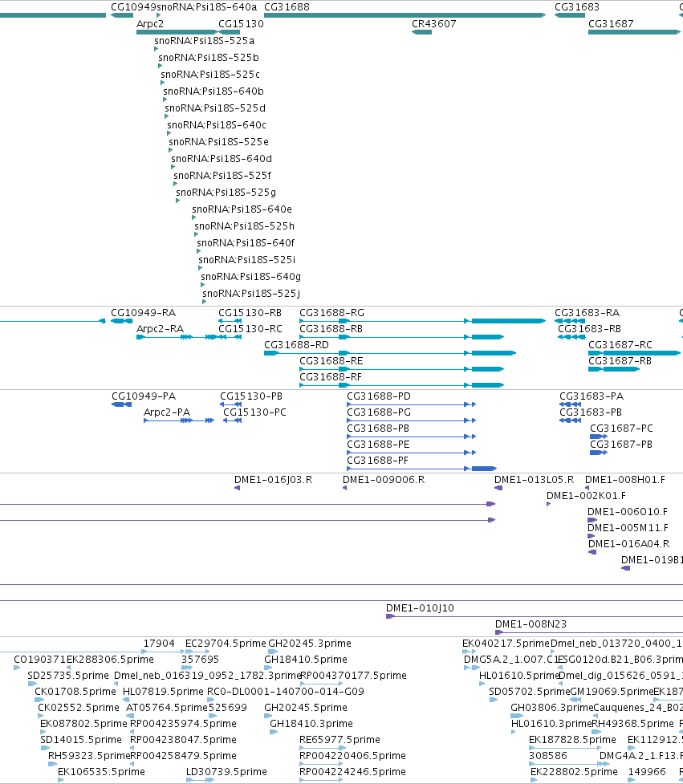This screenshot has width=683, height=784.
Task: Select the HL01610.5prime EST label
Action: coord(518,675)
